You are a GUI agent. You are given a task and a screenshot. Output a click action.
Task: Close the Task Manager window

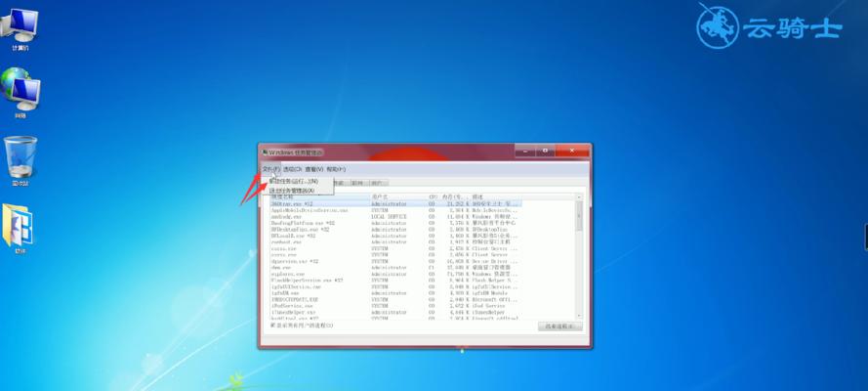point(572,151)
